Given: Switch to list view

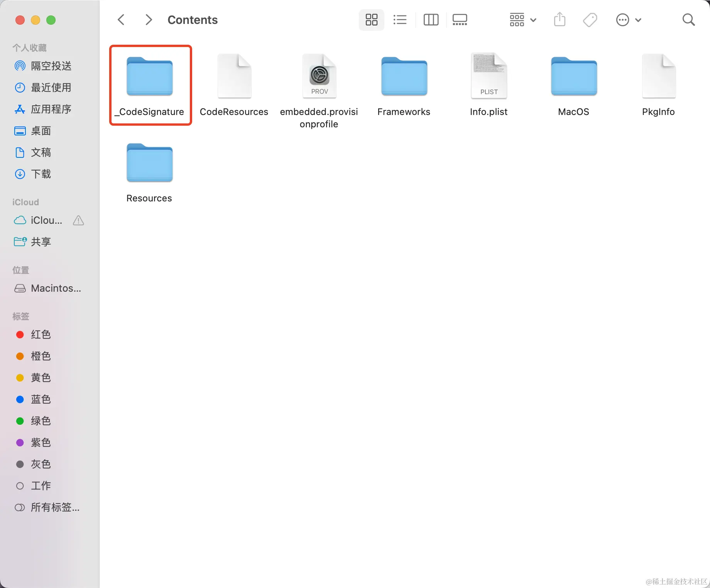Looking at the screenshot, I should tap(400, 20).
